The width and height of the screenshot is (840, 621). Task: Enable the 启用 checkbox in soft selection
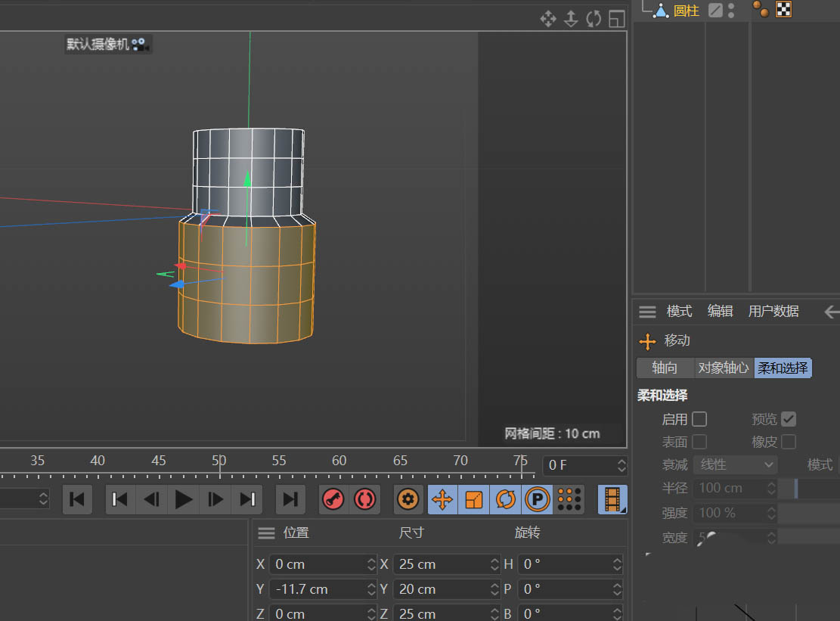point(699,419)
